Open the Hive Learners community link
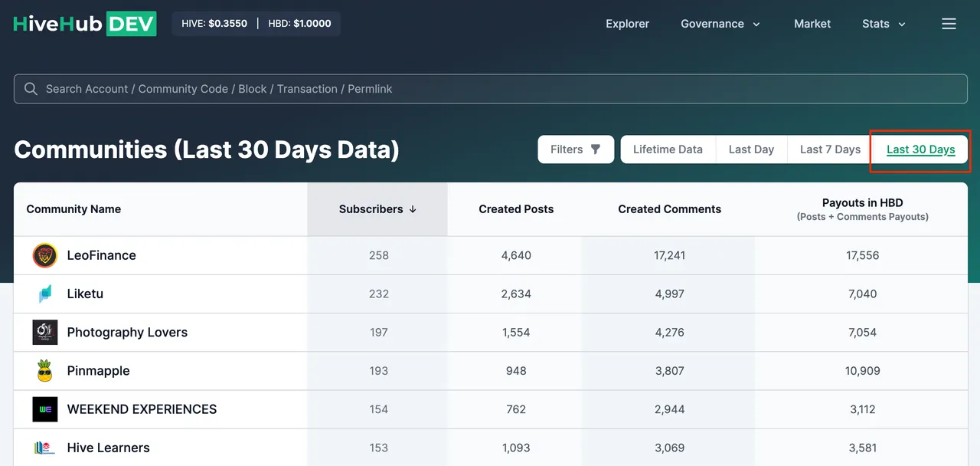The width and height of the screenshot is (980, 466). 108,448
